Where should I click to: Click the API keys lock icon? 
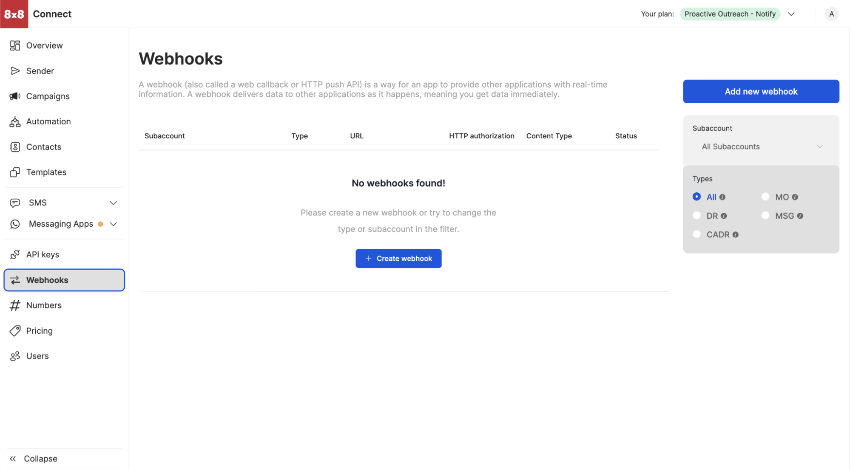coord(15,255)
